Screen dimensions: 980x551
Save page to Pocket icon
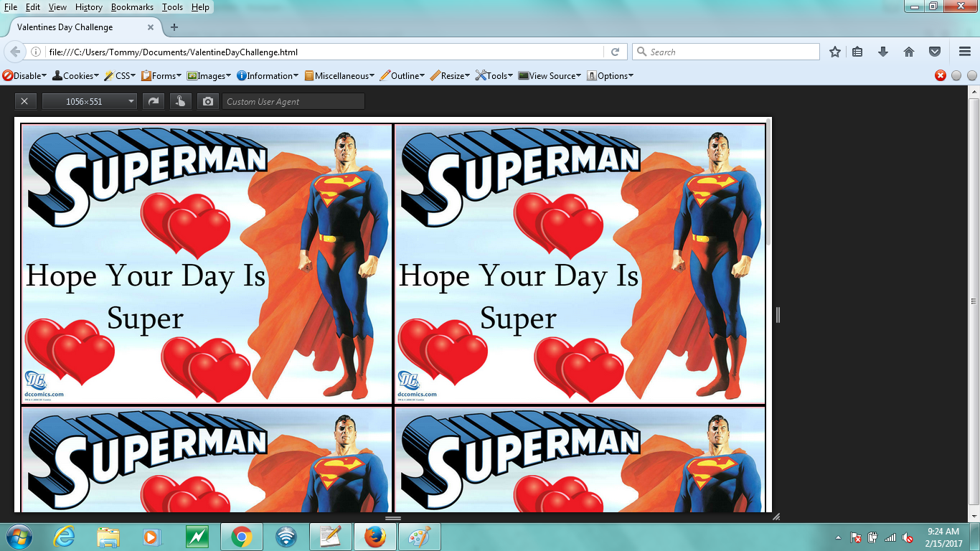[935, 52]
